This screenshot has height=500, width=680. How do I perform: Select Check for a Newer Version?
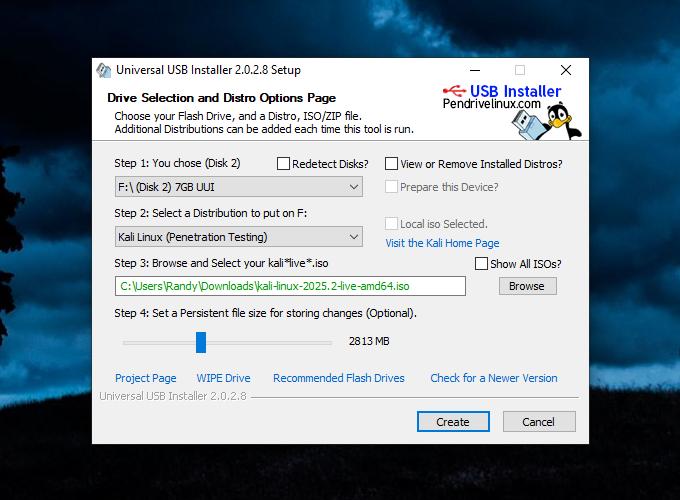493,378
